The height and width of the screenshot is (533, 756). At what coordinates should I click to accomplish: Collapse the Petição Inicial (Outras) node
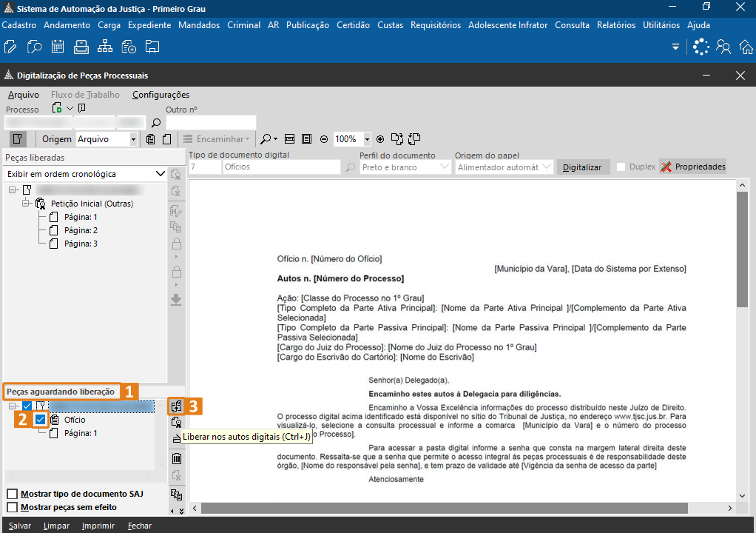tap(26, 204)
